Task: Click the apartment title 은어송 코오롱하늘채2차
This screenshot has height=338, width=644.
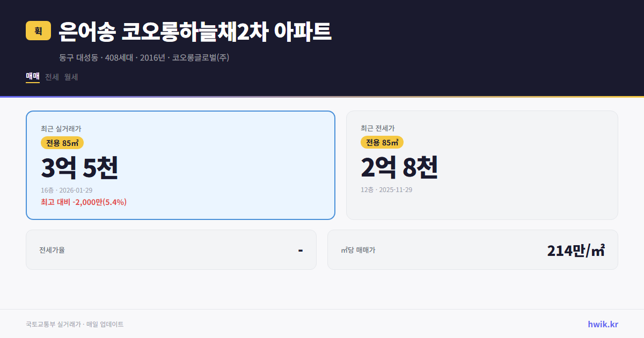Action: coord(196,31)
